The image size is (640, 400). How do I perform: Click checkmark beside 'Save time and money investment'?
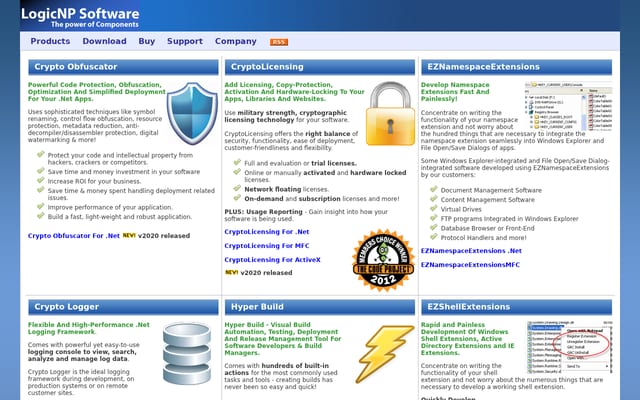40,171
